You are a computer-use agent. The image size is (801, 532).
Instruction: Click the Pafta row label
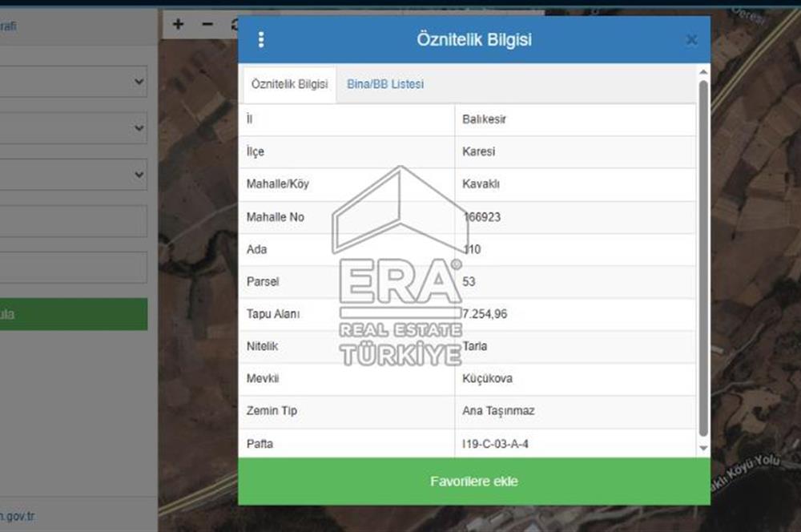point(260,444)
